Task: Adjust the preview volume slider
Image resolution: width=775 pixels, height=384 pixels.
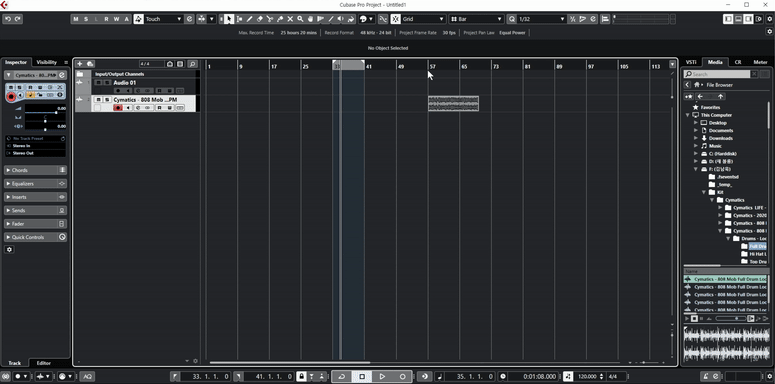Action: tap(731, 319)
